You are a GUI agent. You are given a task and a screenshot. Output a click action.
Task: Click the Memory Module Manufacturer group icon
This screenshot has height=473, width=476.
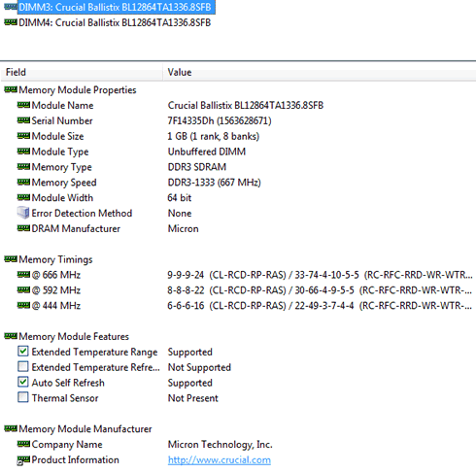click(x=11, y=428)
